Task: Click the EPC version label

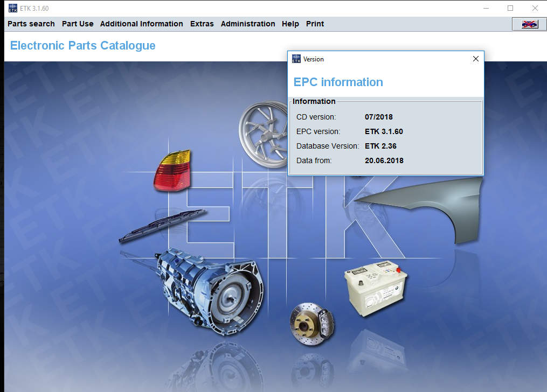Action: pyautogui.click(x=318, y=132)
